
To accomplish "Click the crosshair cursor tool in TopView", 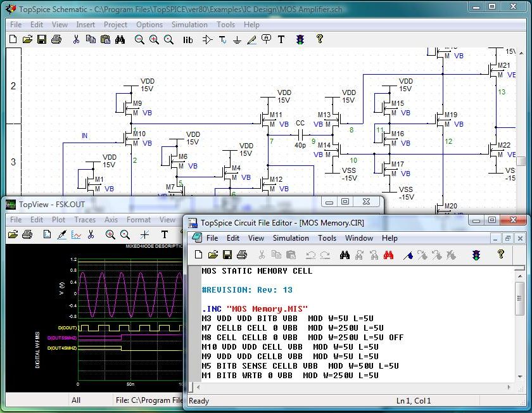I will pos(145,234).
